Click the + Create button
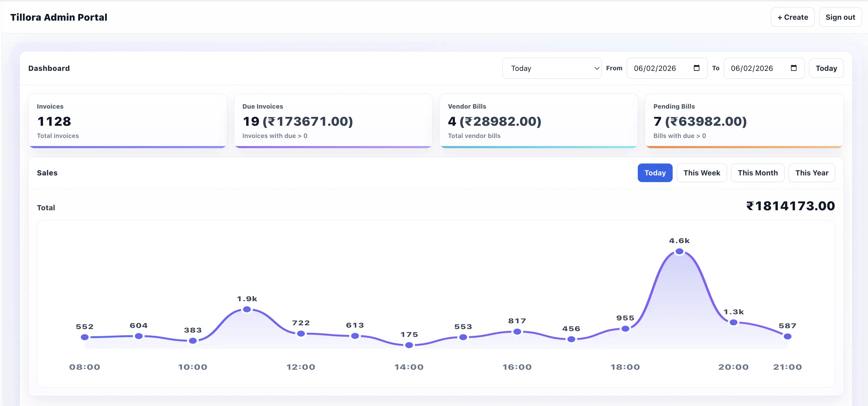The height and width of the screenshot is (406, 868). (792, 17)
